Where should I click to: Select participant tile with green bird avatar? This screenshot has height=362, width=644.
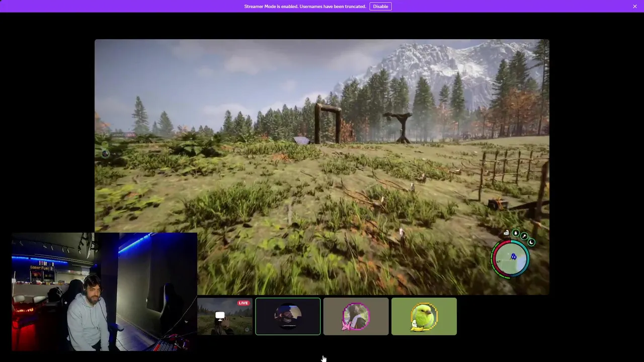424,316
